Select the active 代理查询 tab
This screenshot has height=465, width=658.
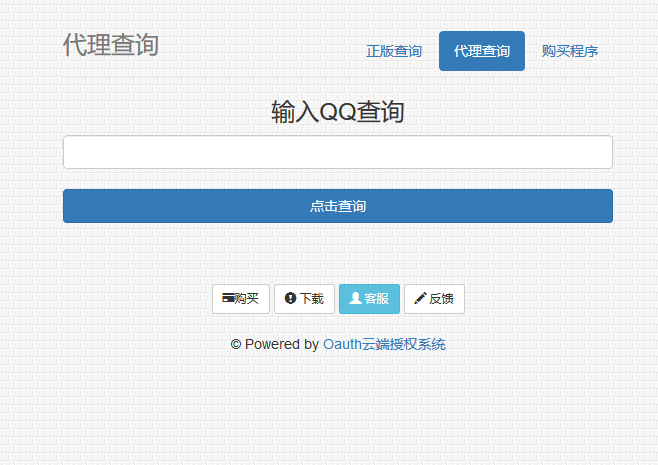(x=481, y=51)
